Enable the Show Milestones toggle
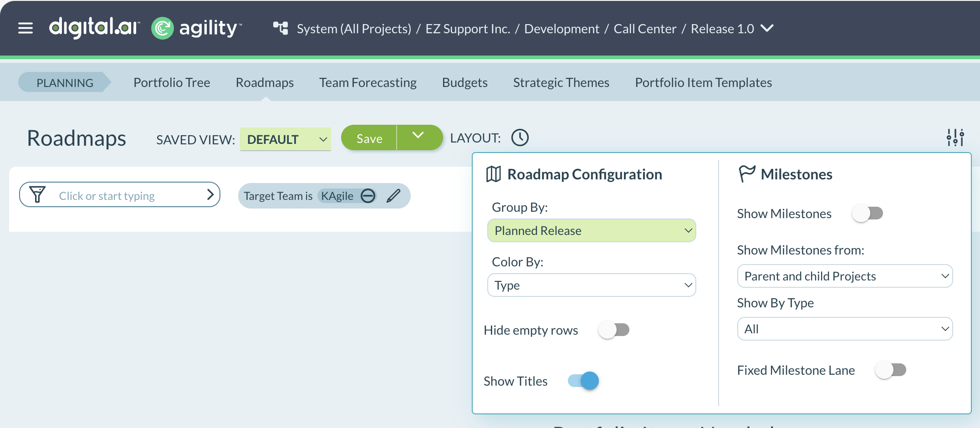 [x=867, y=213]
